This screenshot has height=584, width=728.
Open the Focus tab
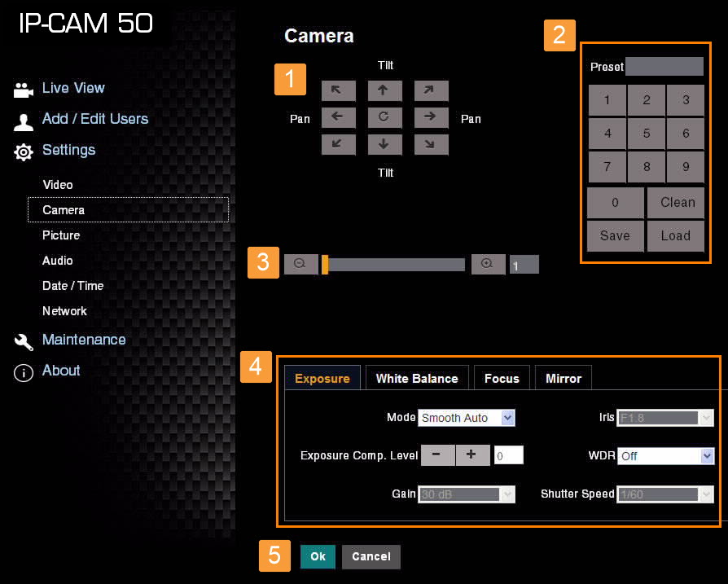click(x=502, y=378)
